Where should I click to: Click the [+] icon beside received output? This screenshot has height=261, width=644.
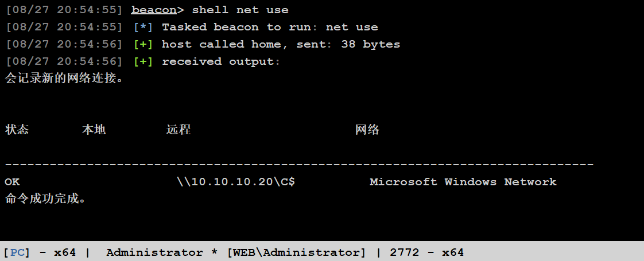point(143,61)
